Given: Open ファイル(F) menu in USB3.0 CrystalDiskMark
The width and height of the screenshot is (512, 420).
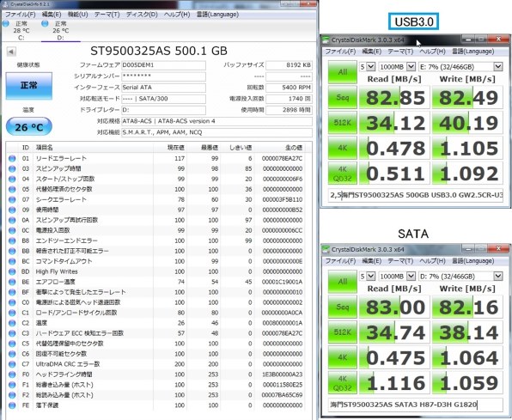Looking at the screenshot, I should point(340,52).
